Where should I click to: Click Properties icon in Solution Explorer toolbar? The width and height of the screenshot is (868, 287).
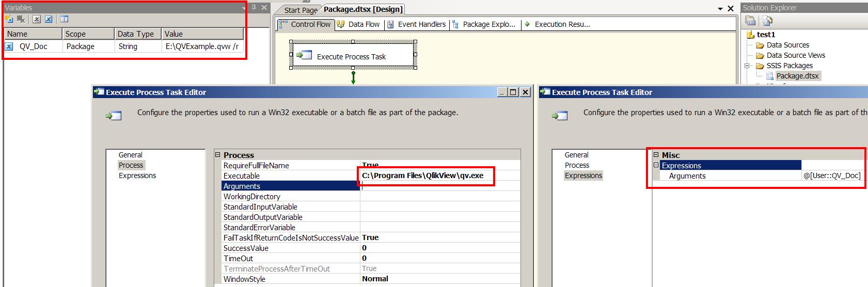[750, 21]
